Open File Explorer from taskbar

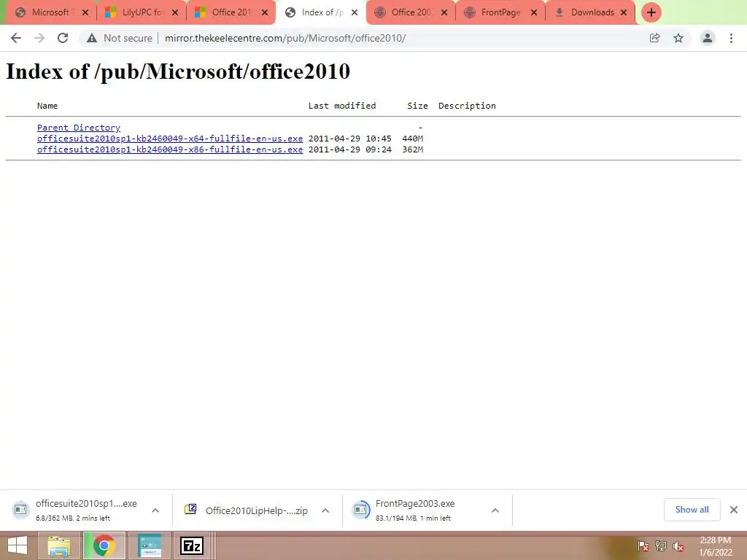pos(60,545)
